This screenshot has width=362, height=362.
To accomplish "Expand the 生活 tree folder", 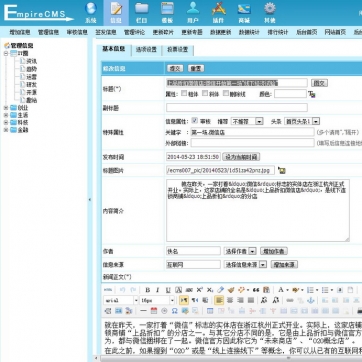I will tap(6, 115).
